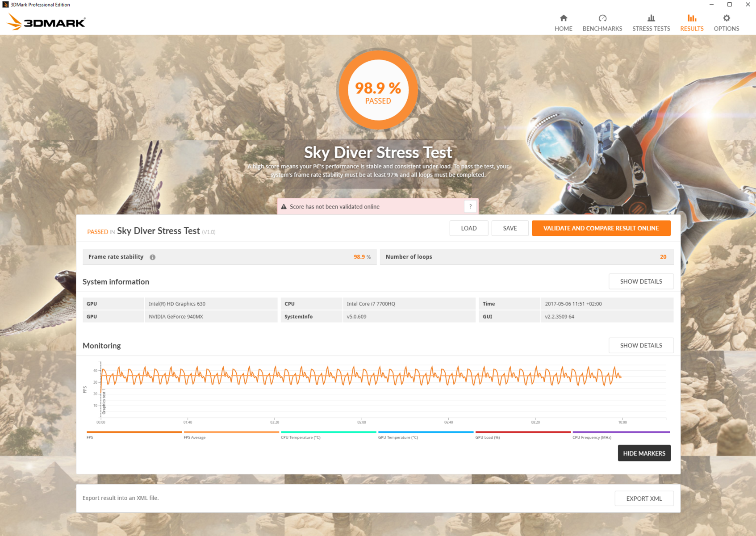The height and width of the screenshot is (536, 756).
Task: Validate and compare result online
Action: coord(601,228)
